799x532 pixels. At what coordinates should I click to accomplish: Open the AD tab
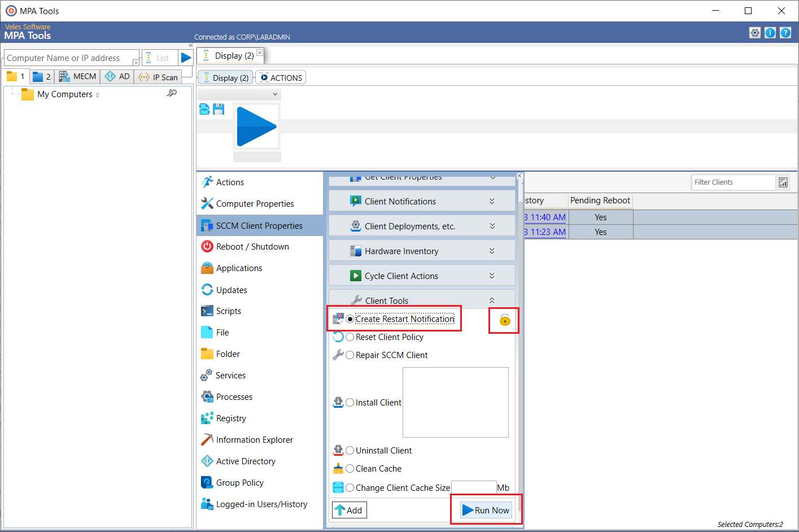tap(117, 76)
